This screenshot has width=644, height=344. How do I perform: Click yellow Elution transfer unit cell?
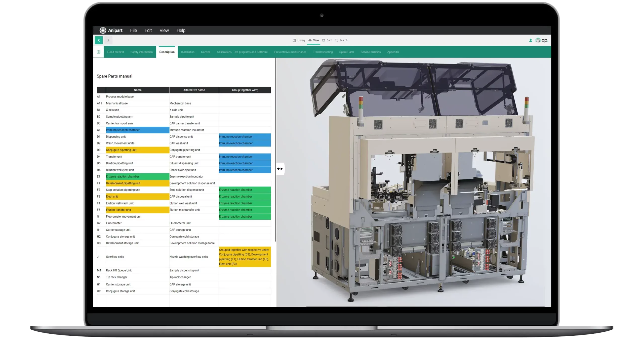[137, 210]
